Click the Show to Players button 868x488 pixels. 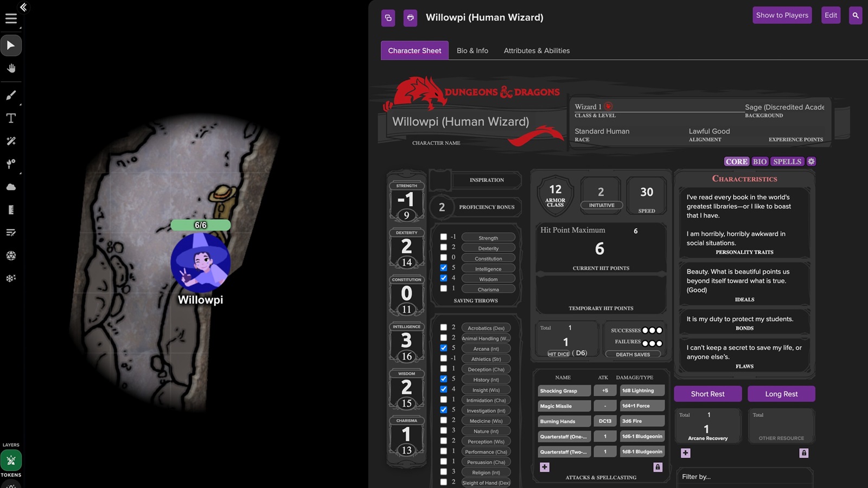(x=782, y=15)
